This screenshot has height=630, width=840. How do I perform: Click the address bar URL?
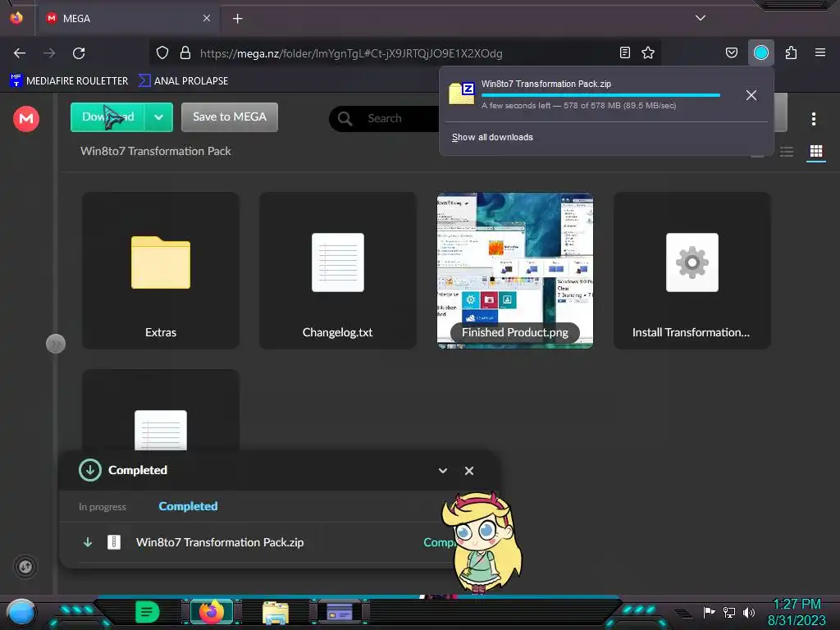351,53
